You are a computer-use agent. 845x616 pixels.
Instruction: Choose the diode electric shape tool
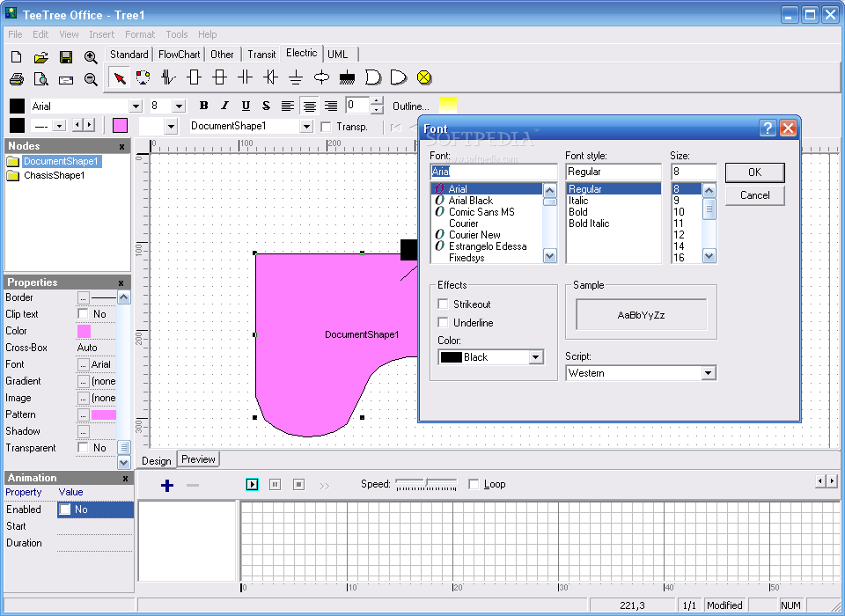pos(270,77)
